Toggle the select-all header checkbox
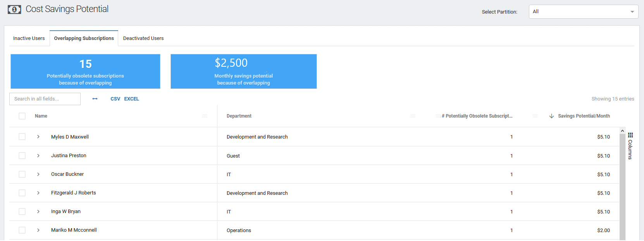This screenshot has height=241, width=644. [22, 116]
